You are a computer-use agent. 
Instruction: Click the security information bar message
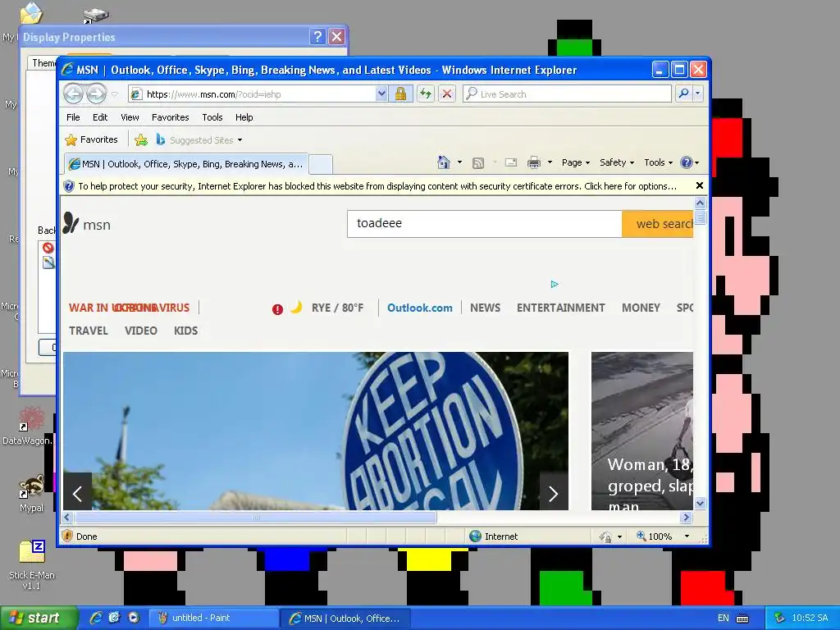click(x=377, y=186)
